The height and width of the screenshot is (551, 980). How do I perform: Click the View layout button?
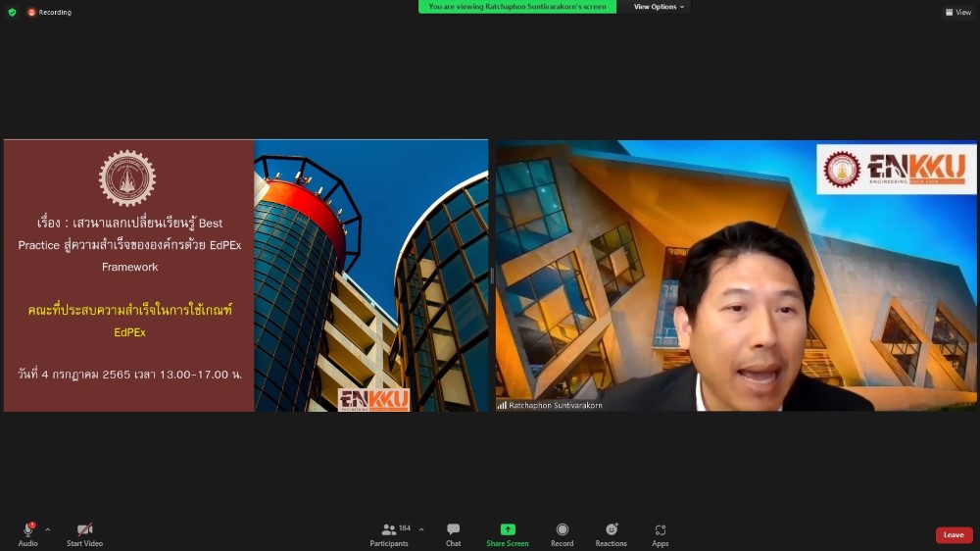[957, 12]
